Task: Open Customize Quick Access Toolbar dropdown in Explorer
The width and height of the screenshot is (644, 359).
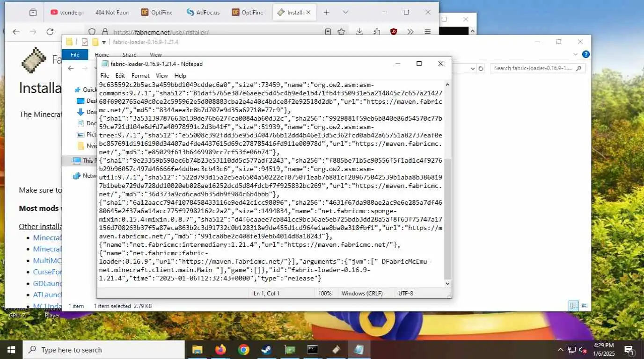Action: 104,42
